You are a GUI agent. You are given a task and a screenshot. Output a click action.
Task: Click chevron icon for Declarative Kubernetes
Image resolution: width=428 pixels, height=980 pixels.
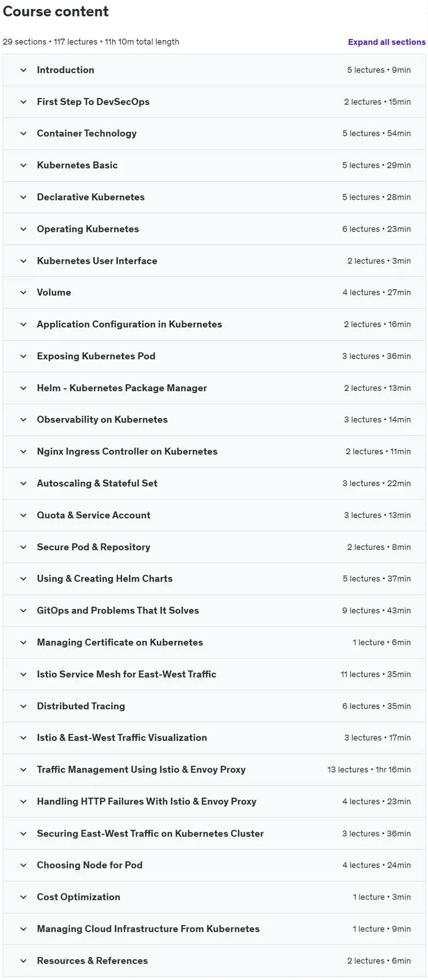23,197
